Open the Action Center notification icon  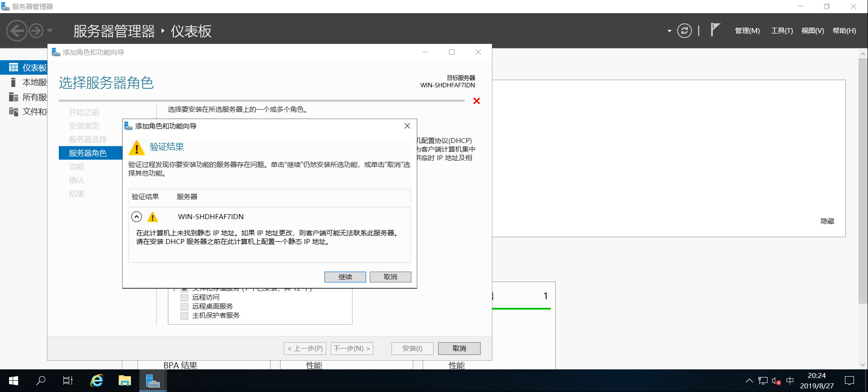849,381
